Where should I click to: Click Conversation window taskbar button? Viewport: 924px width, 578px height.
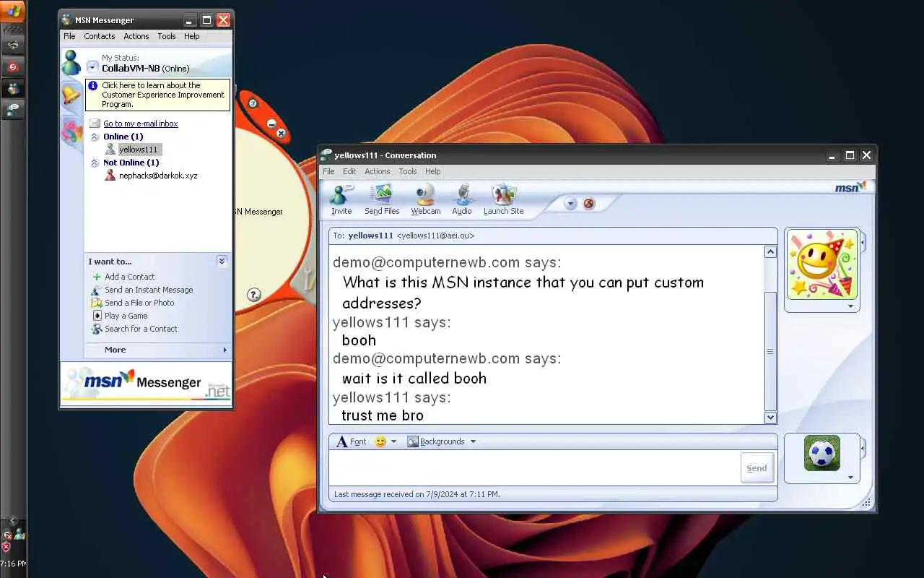13,110
